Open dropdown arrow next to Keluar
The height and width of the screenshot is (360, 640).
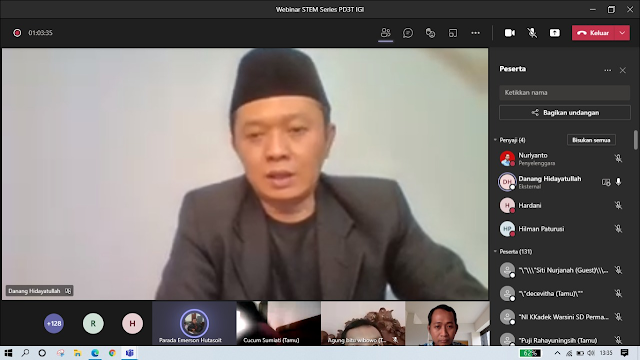(x=622, y=33)
